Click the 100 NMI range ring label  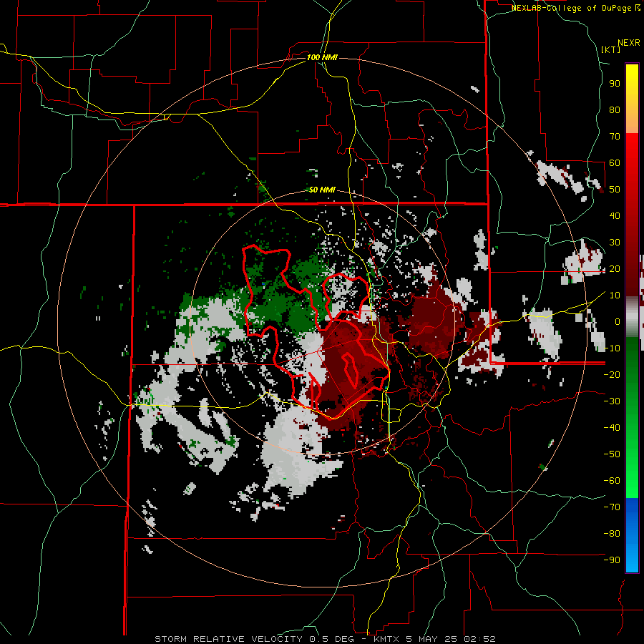click(322, 57)
